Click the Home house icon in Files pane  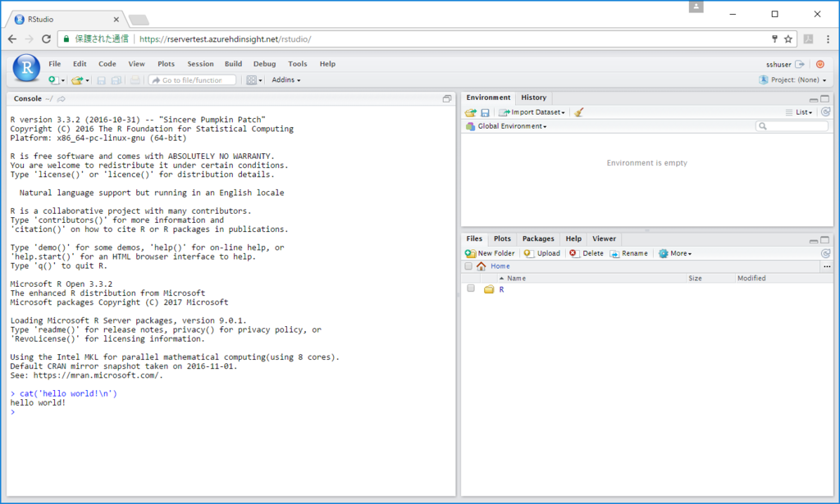click(x=481, y=266)
